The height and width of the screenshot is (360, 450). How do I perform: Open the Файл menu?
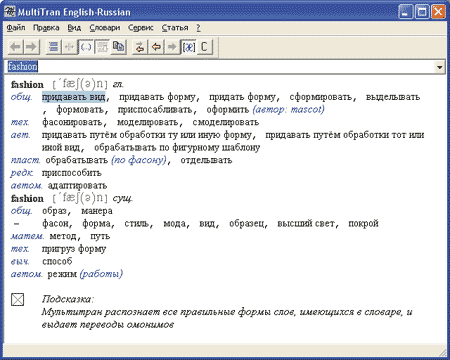pyautogui.click(x=16, y=28)
